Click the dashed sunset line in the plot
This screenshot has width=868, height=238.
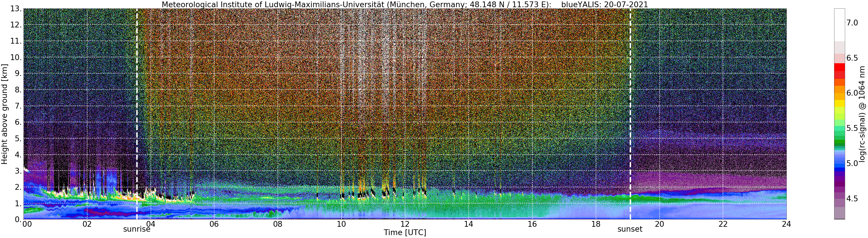(x=630, y=114)
